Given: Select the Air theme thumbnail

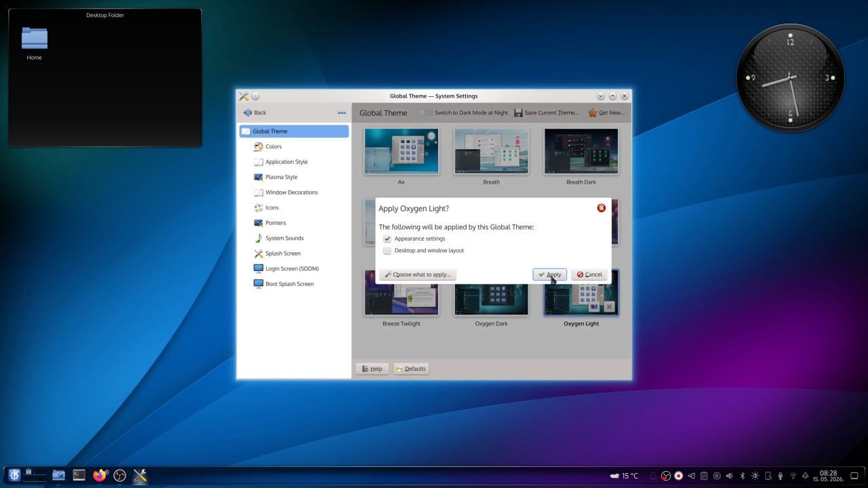Looking at the screenshot, I should point(401,151).
